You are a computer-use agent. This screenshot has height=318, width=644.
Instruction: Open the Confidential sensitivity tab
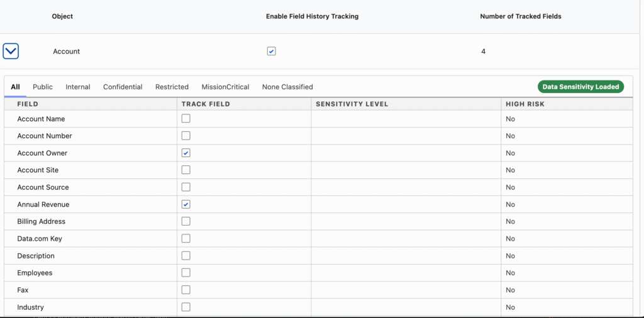123,87
